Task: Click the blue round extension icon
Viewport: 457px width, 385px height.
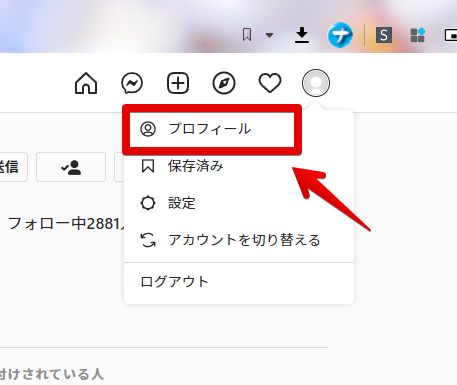Action: click(x=340, y=35)
